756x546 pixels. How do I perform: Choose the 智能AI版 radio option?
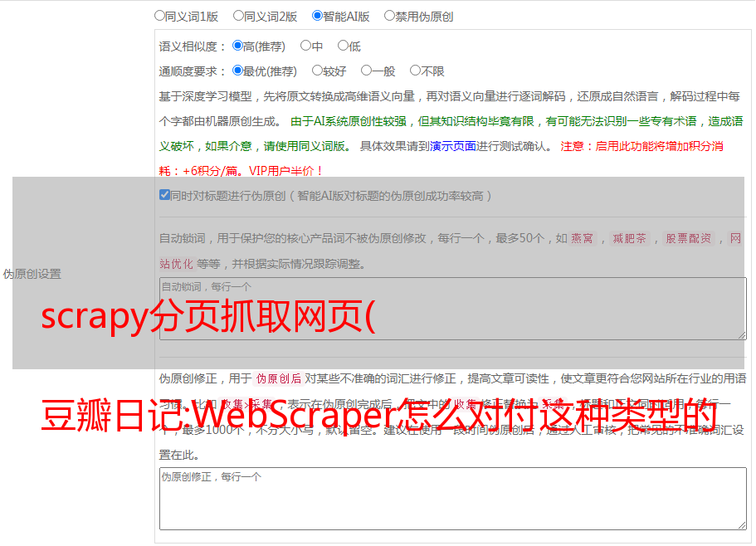[317, 16]
